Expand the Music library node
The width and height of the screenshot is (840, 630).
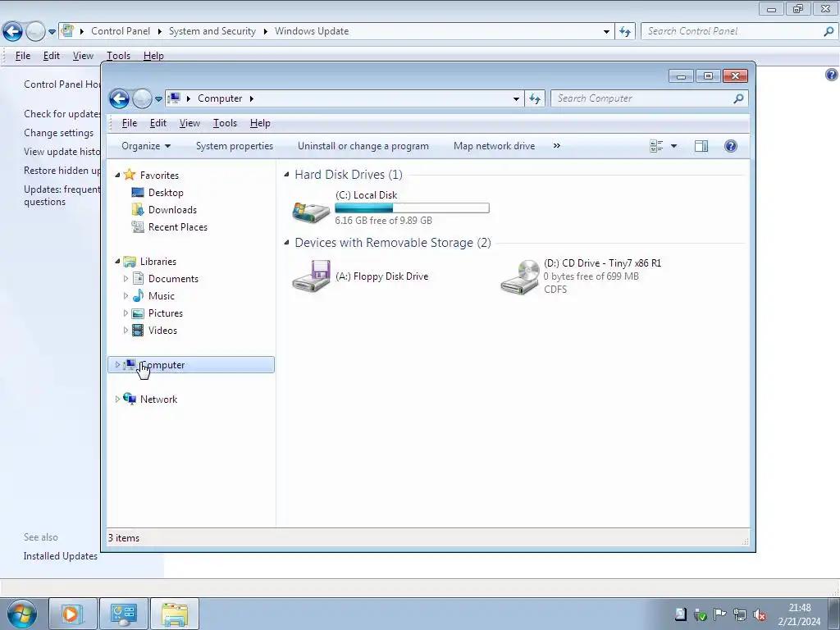click(126, 295)
